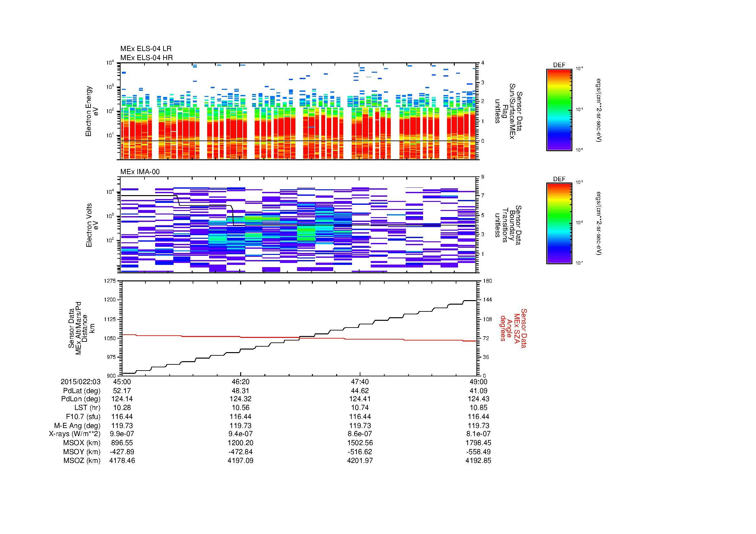Click the time tick label '47:40'

pos(360,382)
